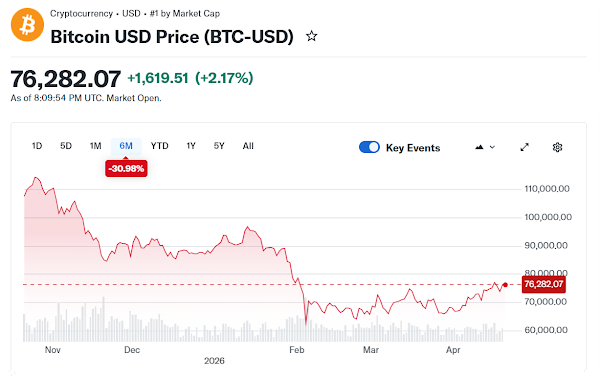Click the mountain chart type icon
Viewport: 600px width, 378px height.
(x=479, y=147)
